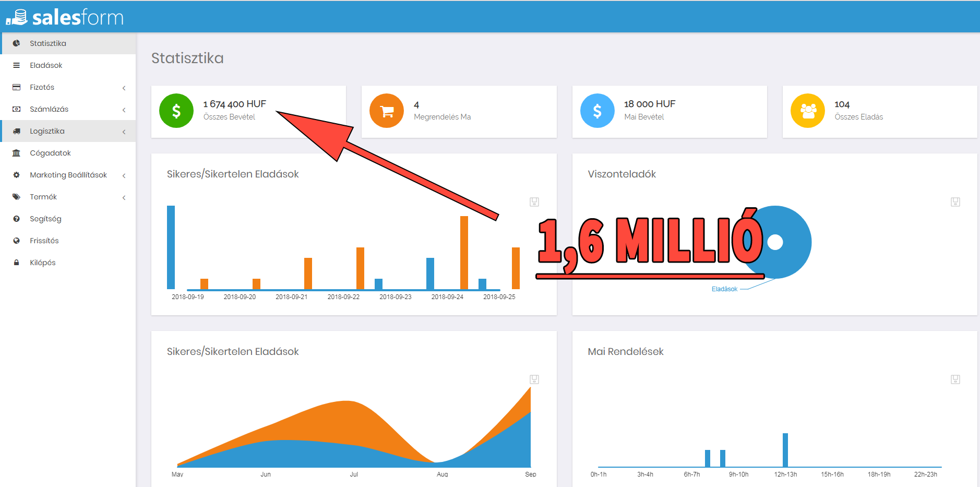Click the orange shopping cart orders icon
The width and height of the screenshot is (980, 487).
387,111
